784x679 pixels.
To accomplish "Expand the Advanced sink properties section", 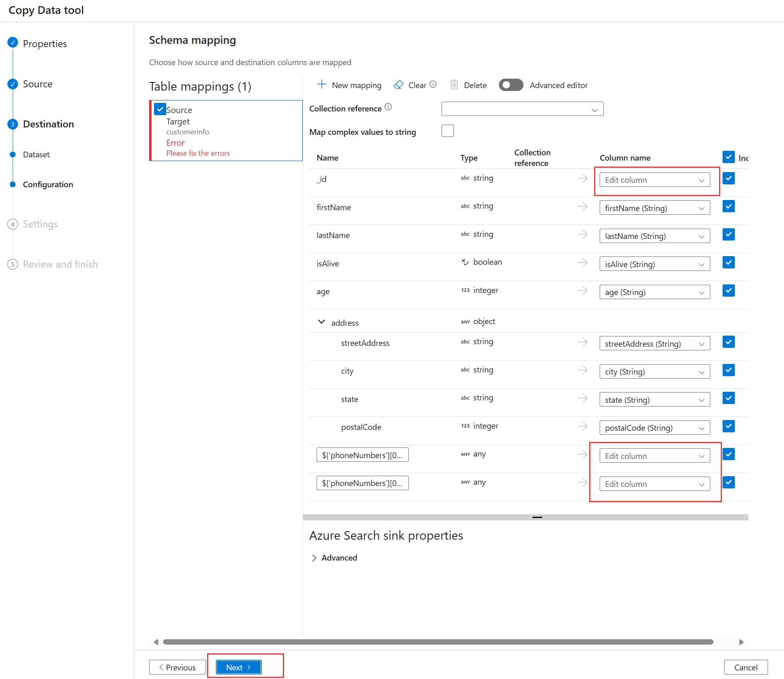I will [x=314, y=558].
